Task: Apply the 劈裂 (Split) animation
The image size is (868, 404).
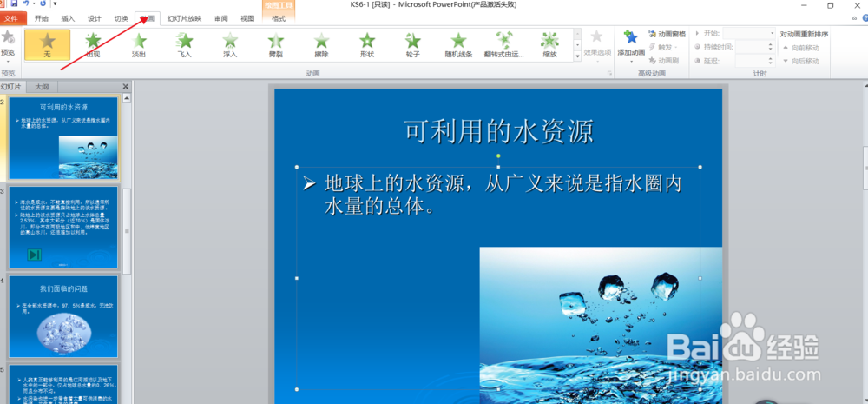Action: click(x=275, y=45)
